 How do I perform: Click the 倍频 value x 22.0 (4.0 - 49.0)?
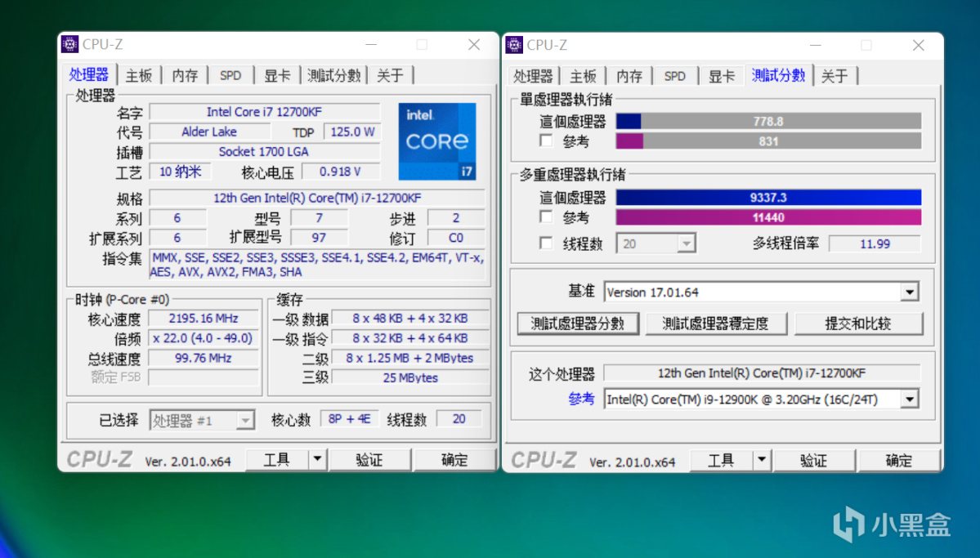(204, 338)
